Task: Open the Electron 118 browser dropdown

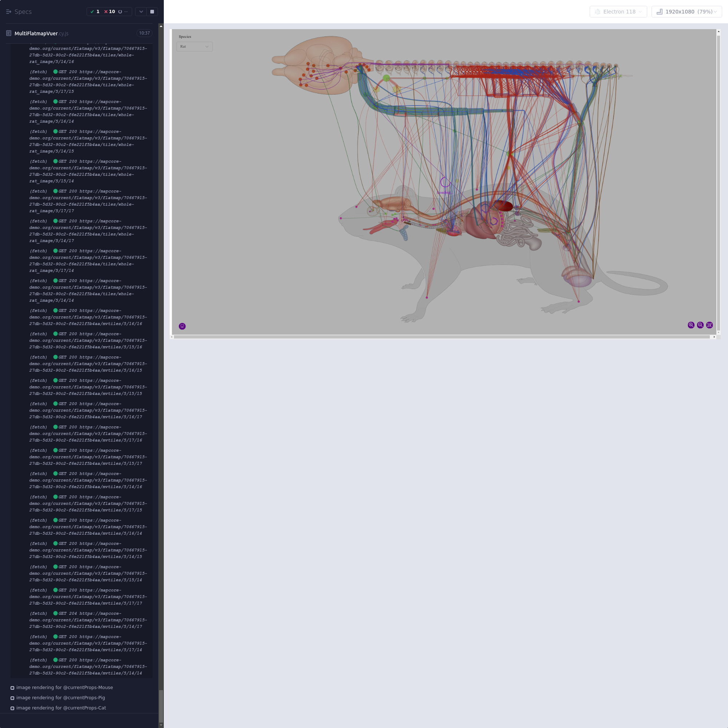Action: pyautogui.click(x=618, y=12)
